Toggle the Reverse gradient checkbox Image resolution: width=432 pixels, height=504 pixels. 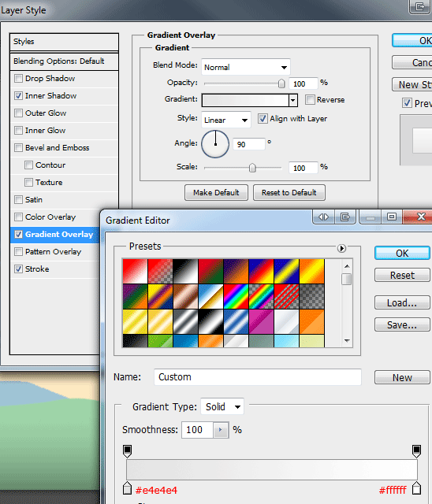310,100
